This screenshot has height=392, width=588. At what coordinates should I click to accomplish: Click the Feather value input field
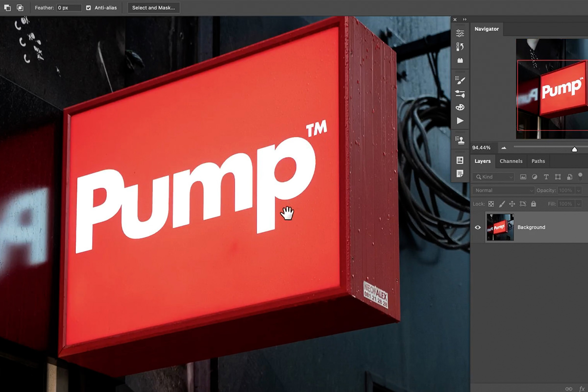click(69, 8)
